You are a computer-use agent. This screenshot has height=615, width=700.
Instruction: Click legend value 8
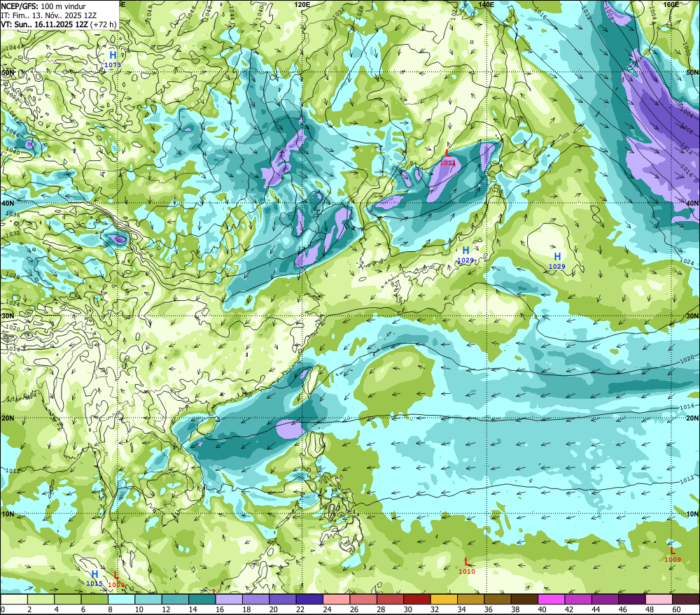[111, 609]
